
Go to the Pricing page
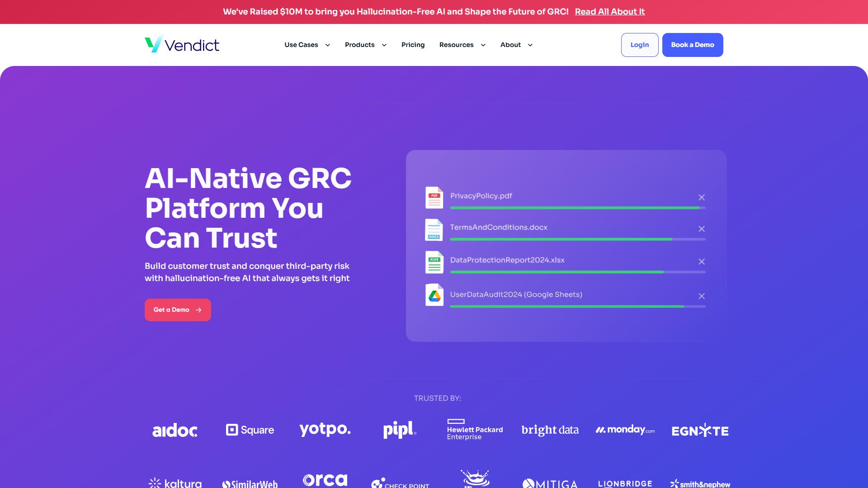tap(413, 45)
